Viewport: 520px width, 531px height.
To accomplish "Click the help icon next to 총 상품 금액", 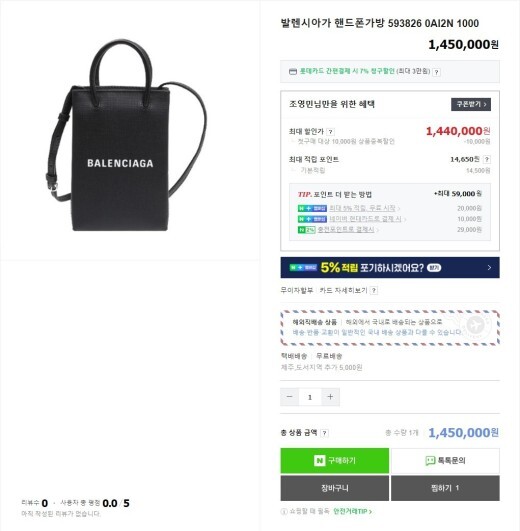I will coord(324,433).
